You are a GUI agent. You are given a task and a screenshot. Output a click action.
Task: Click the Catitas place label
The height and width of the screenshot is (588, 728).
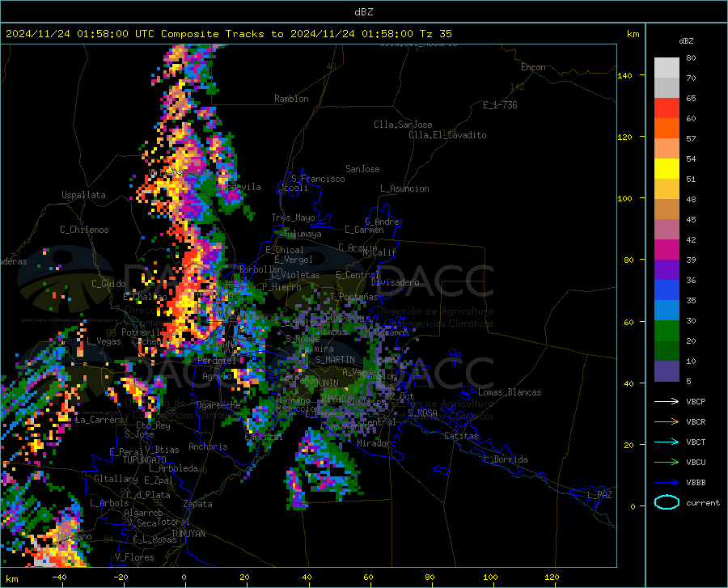pyautogui.click(x=461, y=436)
